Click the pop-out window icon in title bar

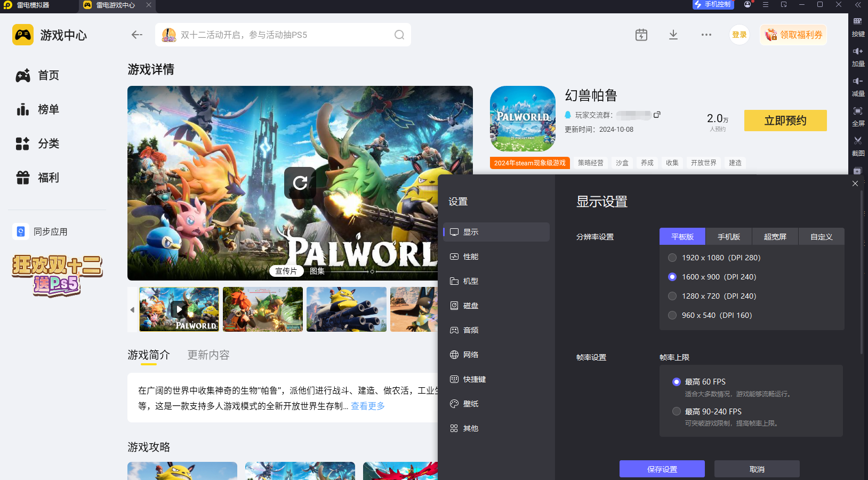(x=784, y=4)
